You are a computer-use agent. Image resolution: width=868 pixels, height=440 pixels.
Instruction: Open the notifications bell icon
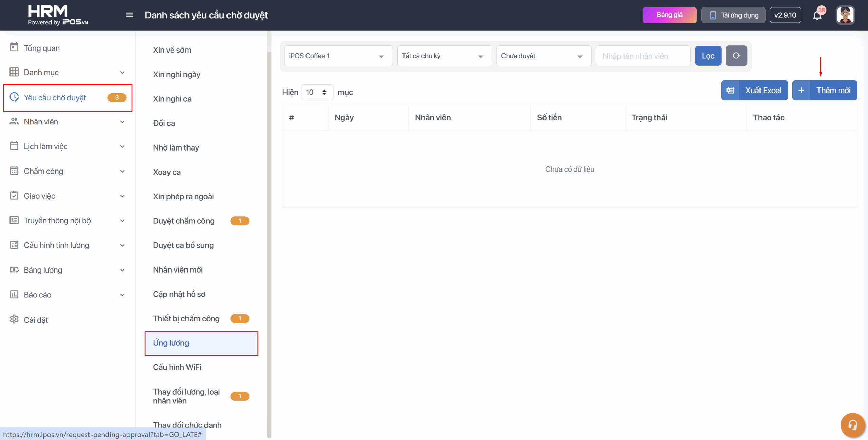click(x=817, y=16)
